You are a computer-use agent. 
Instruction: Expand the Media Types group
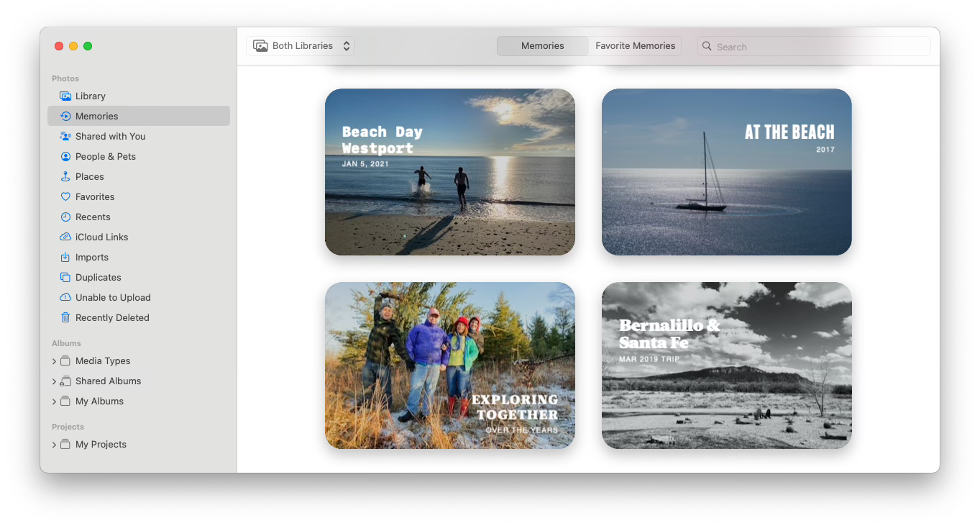point(54,361)
